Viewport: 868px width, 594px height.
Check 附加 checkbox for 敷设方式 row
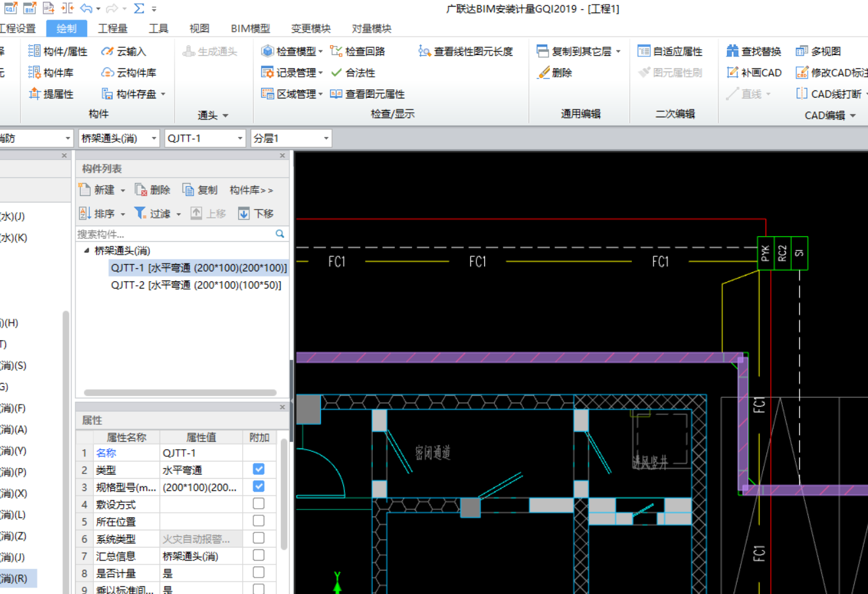tap(258, 504)
